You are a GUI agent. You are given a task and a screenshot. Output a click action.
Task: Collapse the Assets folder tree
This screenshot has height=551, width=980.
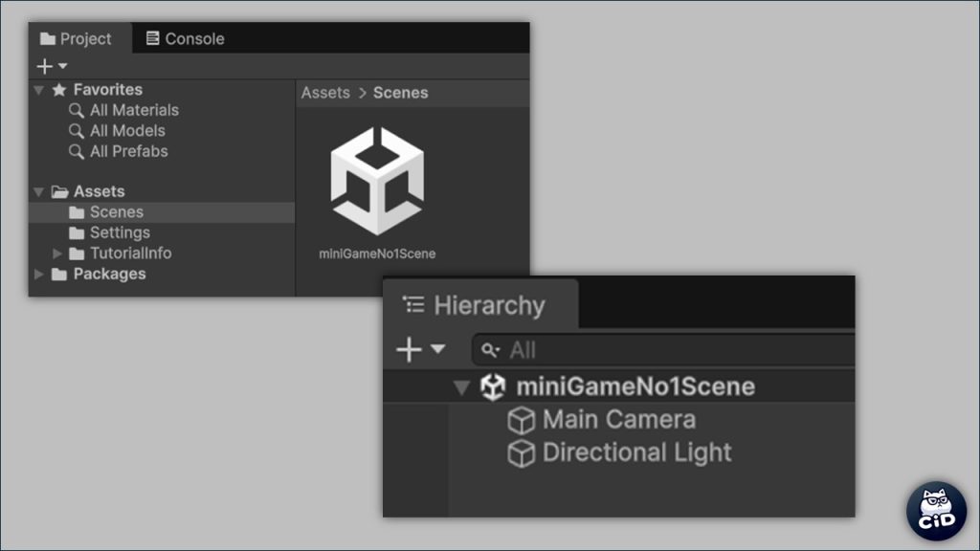click(x=38, y=192)
